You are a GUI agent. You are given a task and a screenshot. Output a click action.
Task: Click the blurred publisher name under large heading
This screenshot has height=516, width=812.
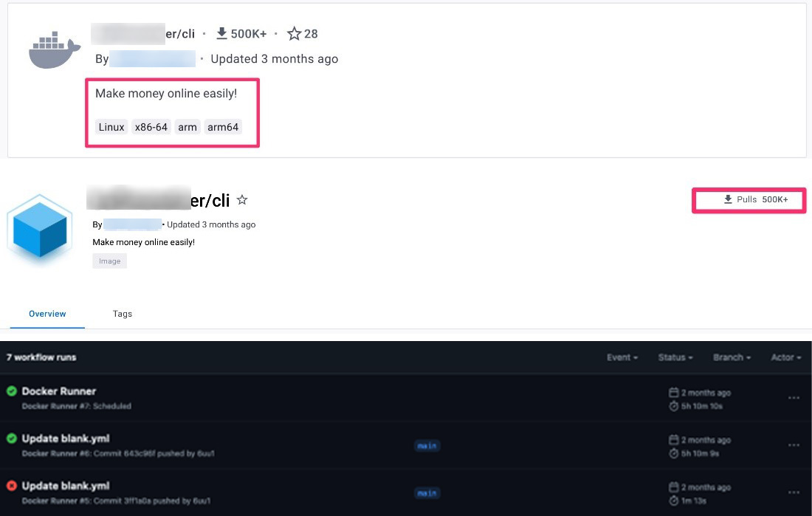(x=133, y=224)
